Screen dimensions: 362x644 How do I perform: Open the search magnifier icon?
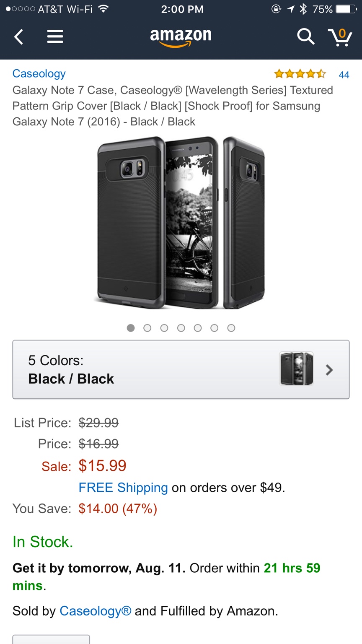tap(305, 37)
